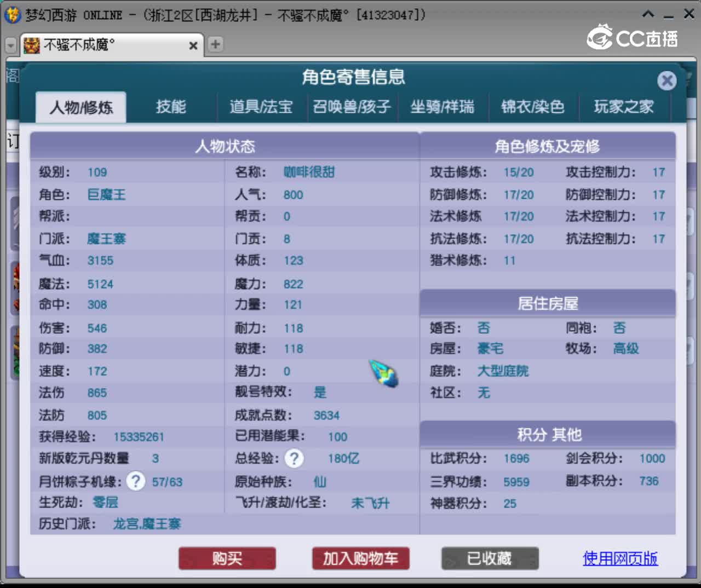The width and height of the screenshot is (701, 588).
Task: Click the 原始种族 value 仙
Action: point(320,482)
